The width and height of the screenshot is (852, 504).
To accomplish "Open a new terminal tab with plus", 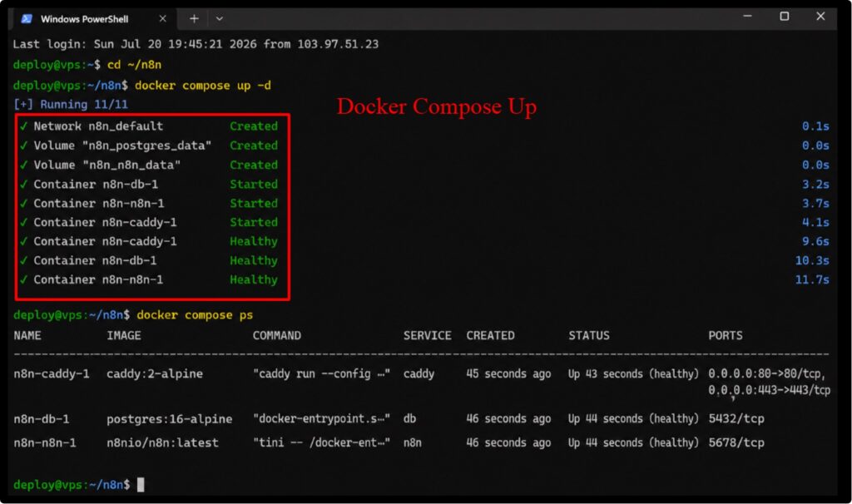I will click(194, 18).
